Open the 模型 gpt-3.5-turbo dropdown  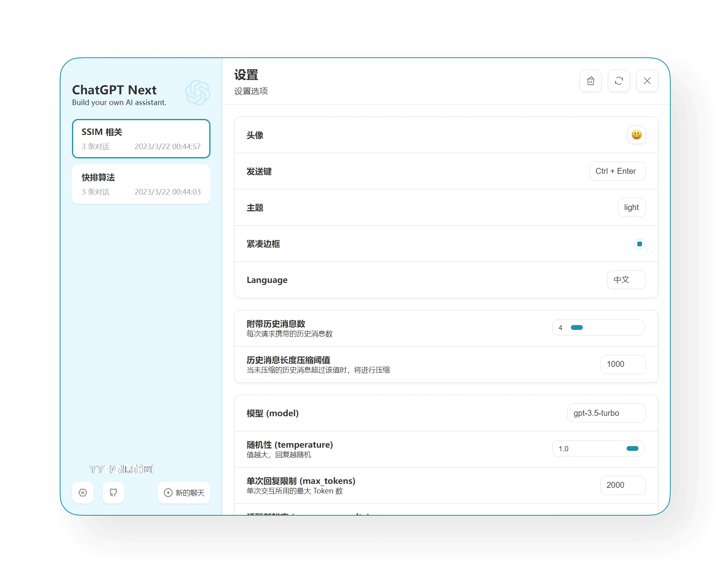[x=607, y=413]
